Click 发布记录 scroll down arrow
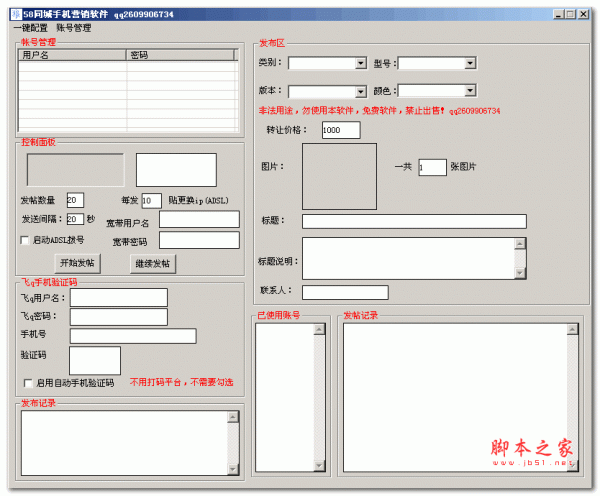 (x=233, y=469)
